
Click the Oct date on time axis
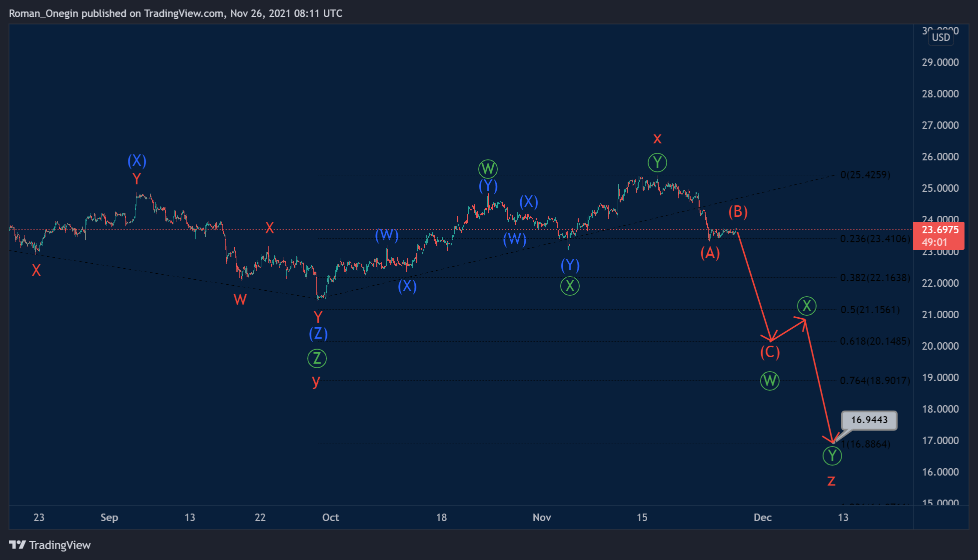330,518
